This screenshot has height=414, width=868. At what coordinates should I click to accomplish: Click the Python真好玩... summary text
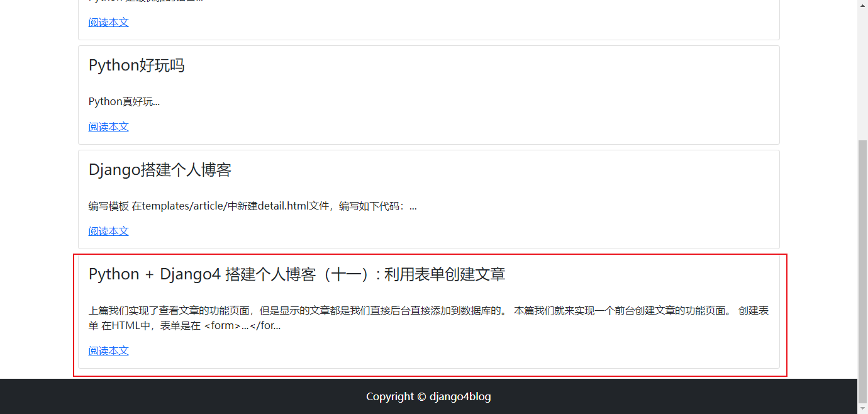(124, 101)
